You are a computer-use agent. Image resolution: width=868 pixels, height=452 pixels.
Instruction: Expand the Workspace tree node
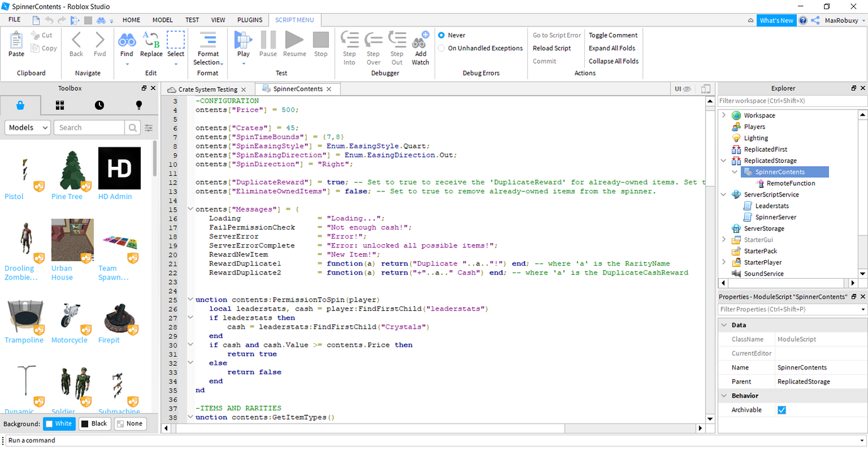tap(724, 115)
